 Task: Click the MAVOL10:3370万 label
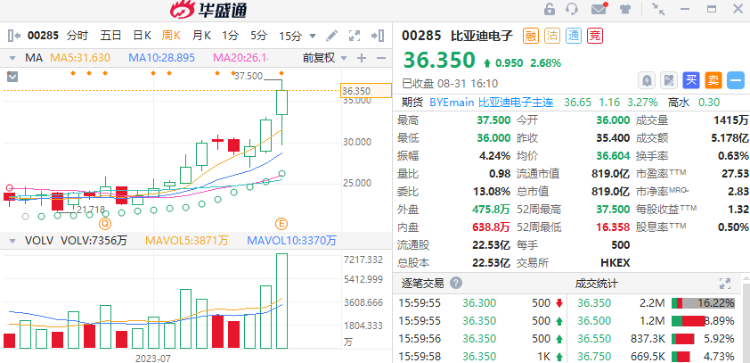point(292,241)
